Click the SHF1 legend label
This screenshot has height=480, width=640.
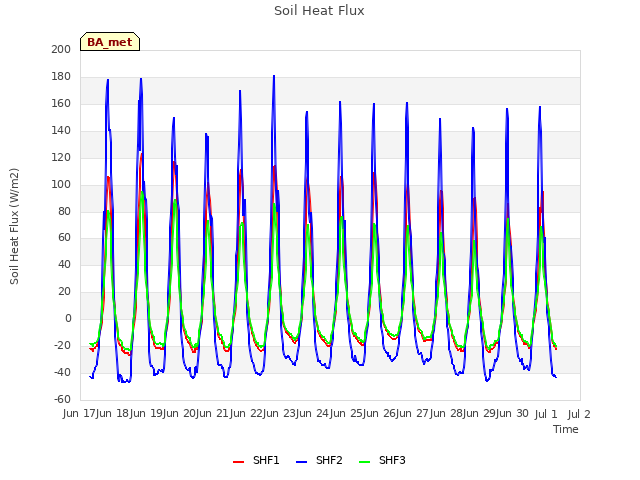tap(266, 460)
